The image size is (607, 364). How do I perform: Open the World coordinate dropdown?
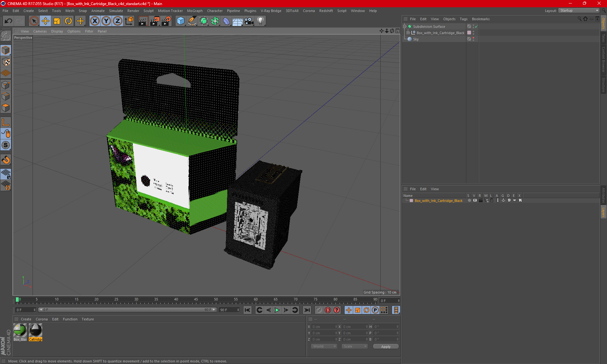(x=324, y=346)
